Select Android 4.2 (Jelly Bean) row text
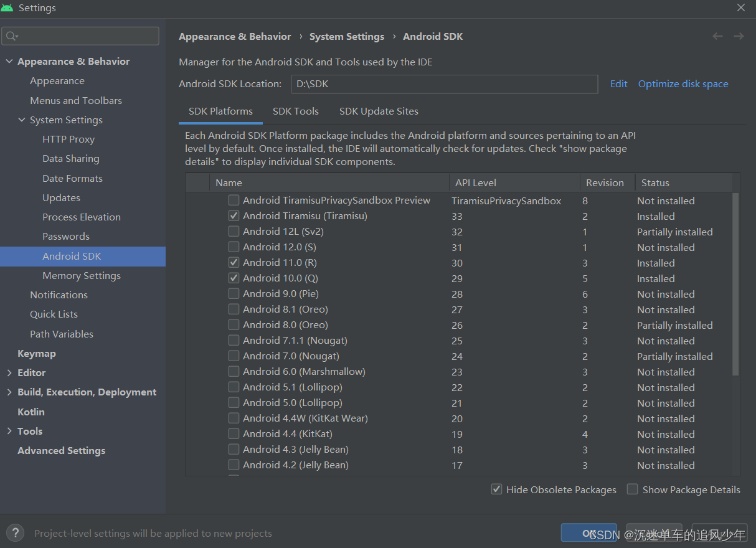Screen dimensions: 756x548 click(x=296, y=465)
